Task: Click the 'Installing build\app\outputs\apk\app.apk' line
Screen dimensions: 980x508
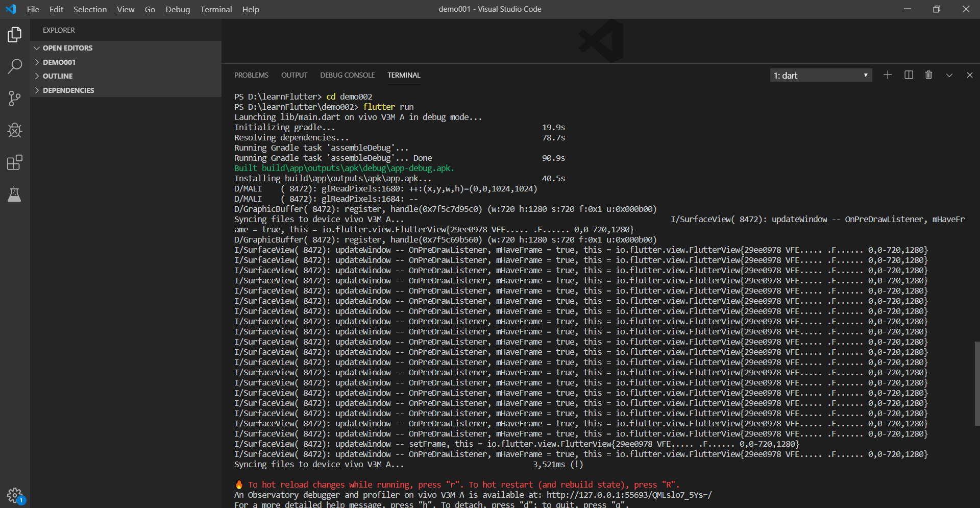Action: tap(333, 178)
